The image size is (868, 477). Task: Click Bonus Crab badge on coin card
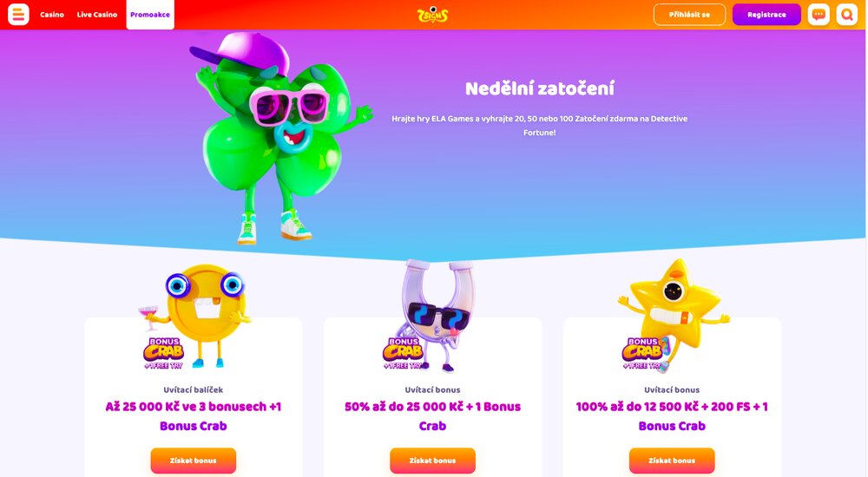164,353
